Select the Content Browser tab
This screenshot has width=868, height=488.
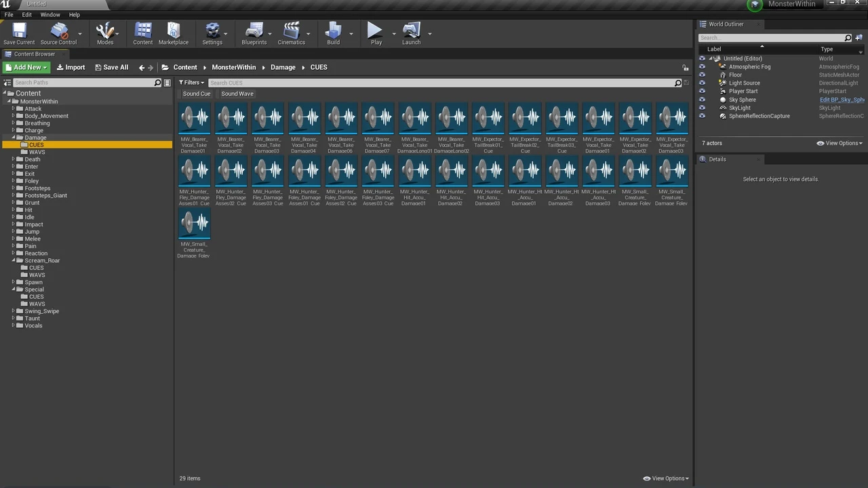34,54
